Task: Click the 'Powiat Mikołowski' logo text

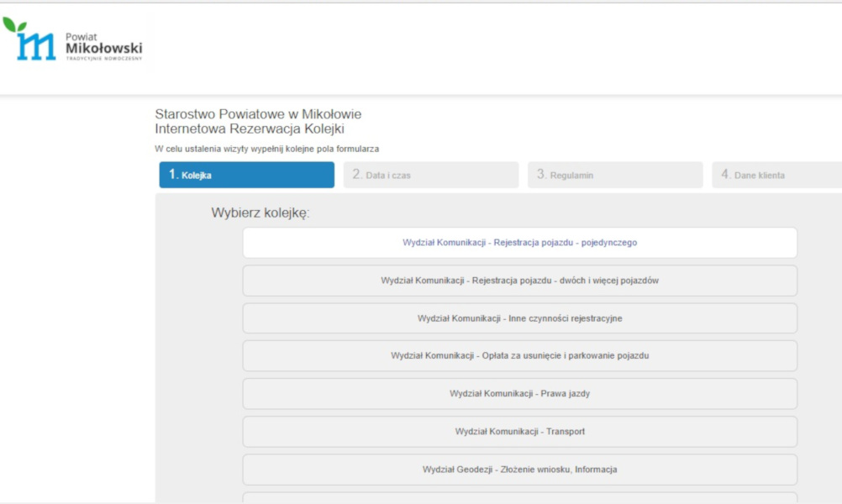Action: tap(103, 46)
